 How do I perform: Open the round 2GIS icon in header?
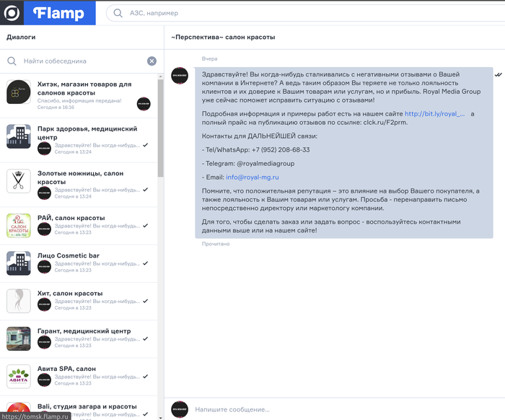click(x=12, y=13)
